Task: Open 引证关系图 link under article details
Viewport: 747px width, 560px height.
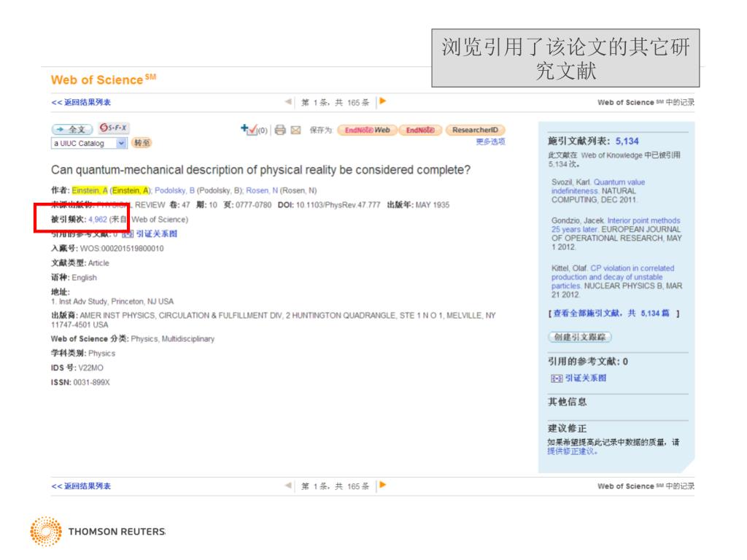Action: (156, 234)
